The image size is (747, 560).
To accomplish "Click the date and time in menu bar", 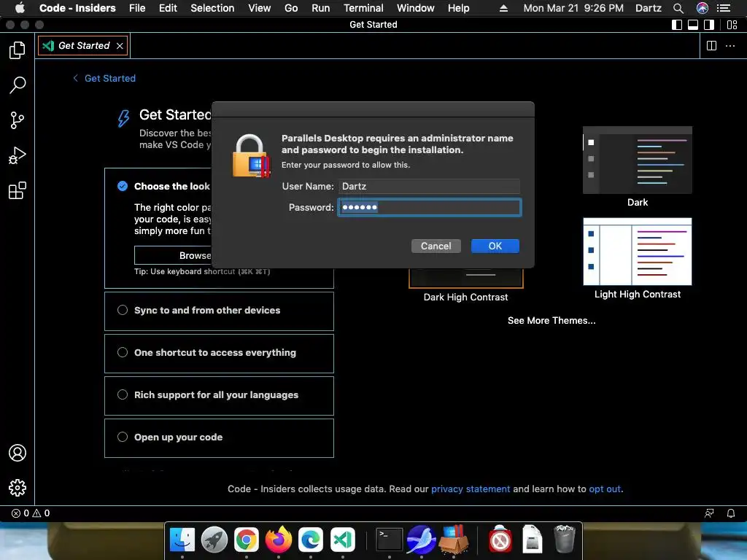I will coord(573,8).
